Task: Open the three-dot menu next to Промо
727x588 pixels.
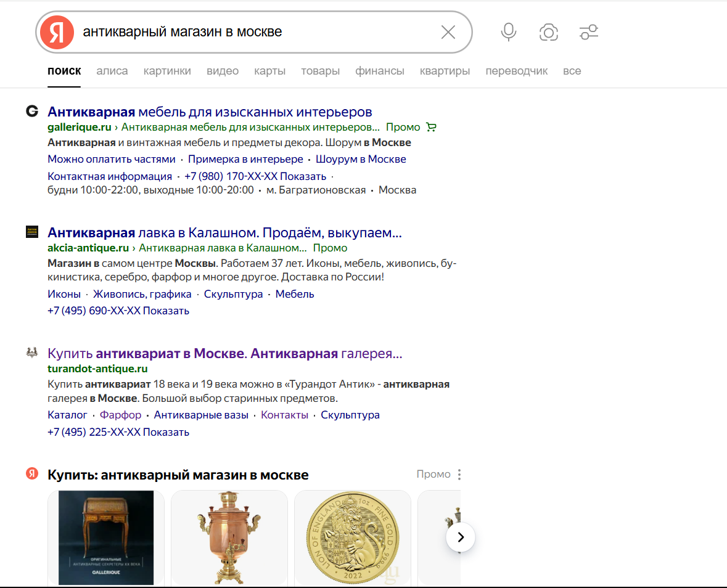Action: coord(459,475)
